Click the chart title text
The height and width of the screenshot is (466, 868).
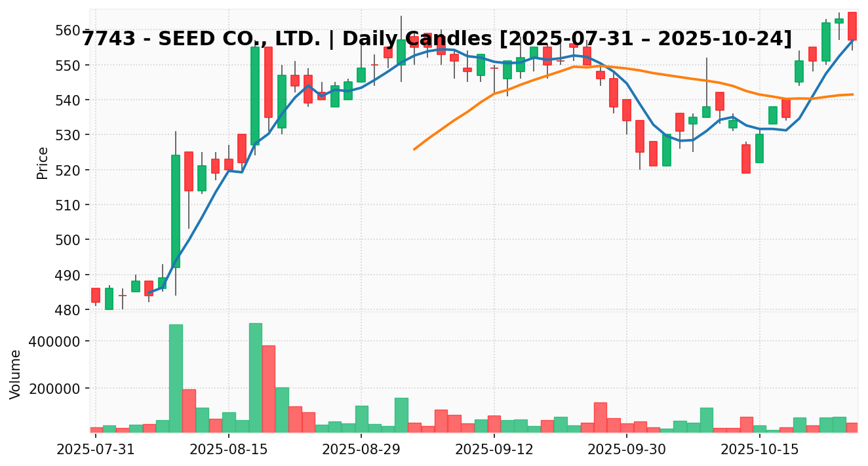tap(437, 39)
